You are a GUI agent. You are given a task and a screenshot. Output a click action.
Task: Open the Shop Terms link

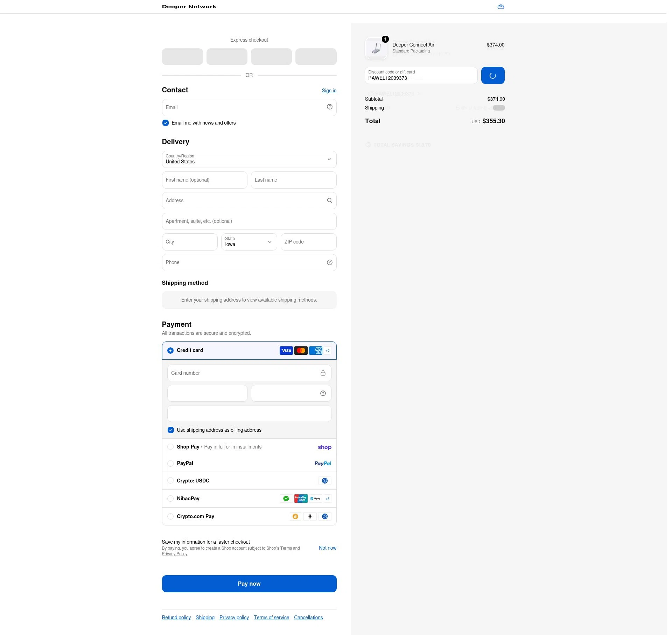coord(286,548)
